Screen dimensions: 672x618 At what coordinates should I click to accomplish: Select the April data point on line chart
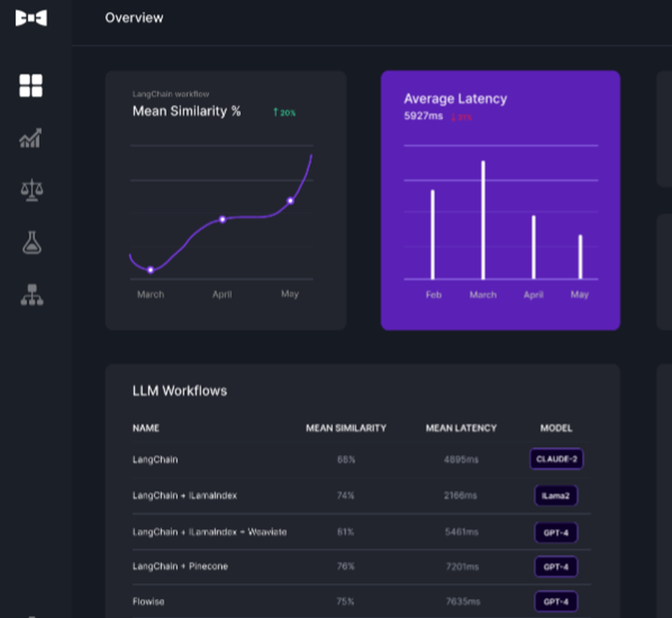point(222,219)
